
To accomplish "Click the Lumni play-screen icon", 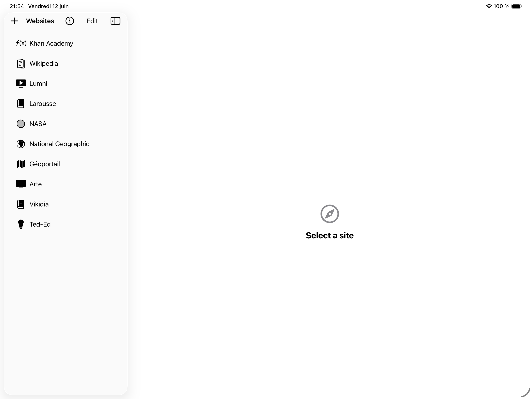I will point(21,84).
